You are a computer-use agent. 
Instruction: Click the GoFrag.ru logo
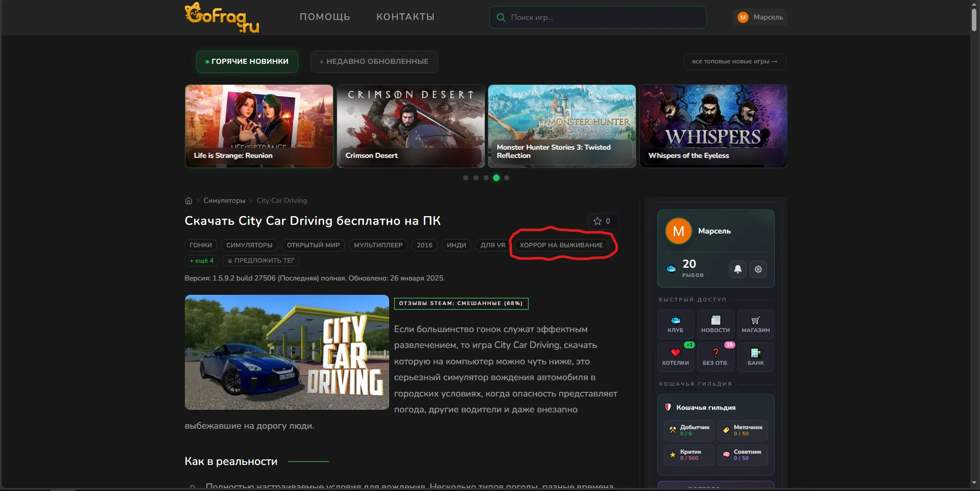pyautogui.click(x=222, y=17)
